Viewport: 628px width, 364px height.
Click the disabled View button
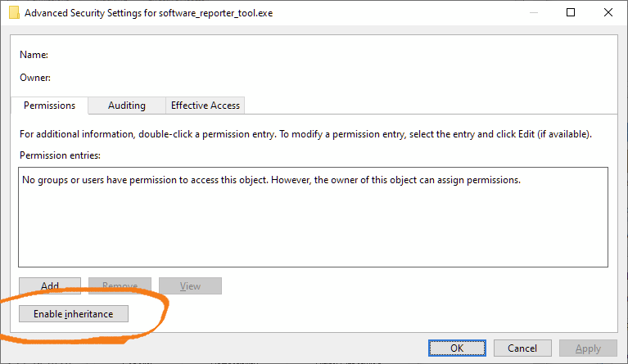pos(190,285)
